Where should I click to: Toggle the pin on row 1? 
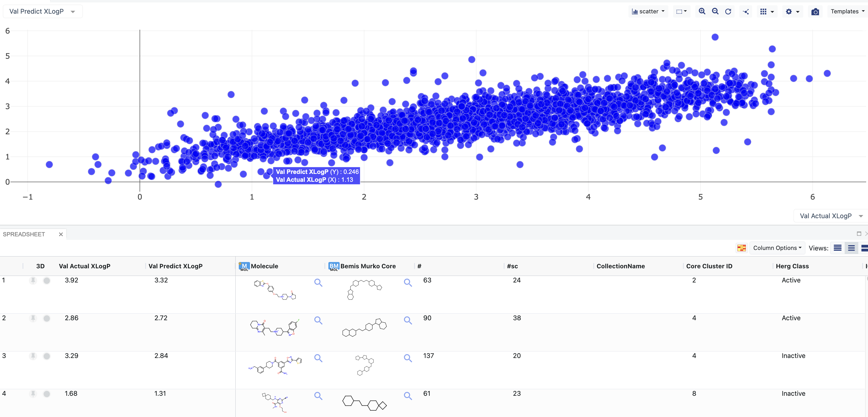pos(33,280)
